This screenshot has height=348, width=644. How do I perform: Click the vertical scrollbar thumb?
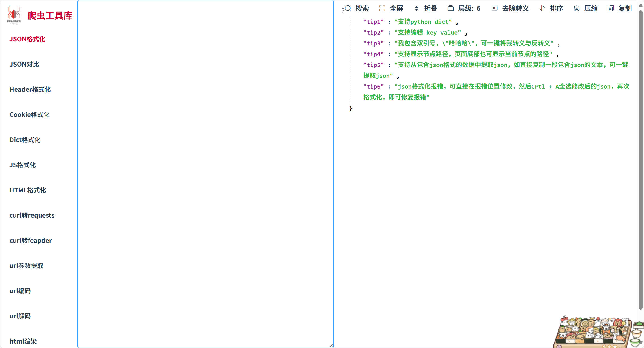pyautogui.click(x=641, y=160)
